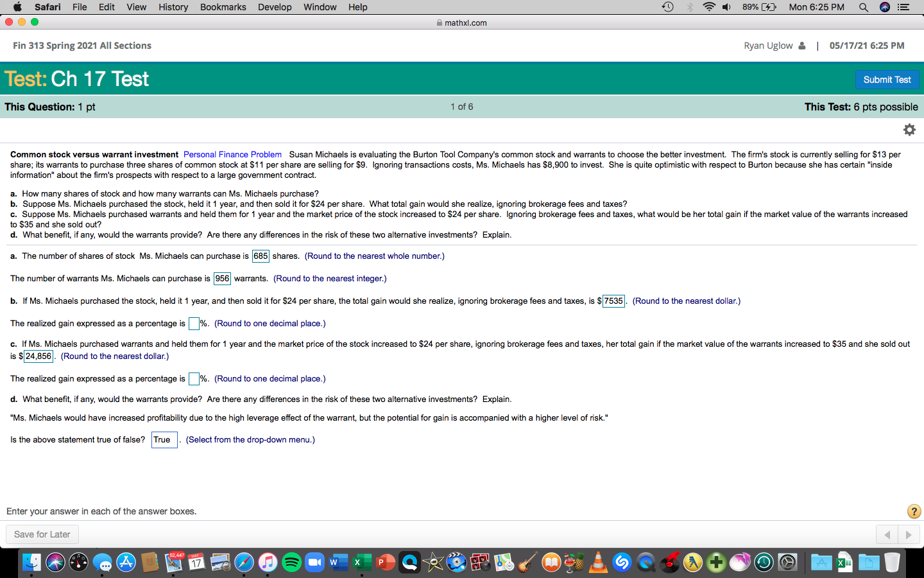
Task: Open Time Machine from the Dock
Action: 764,562
